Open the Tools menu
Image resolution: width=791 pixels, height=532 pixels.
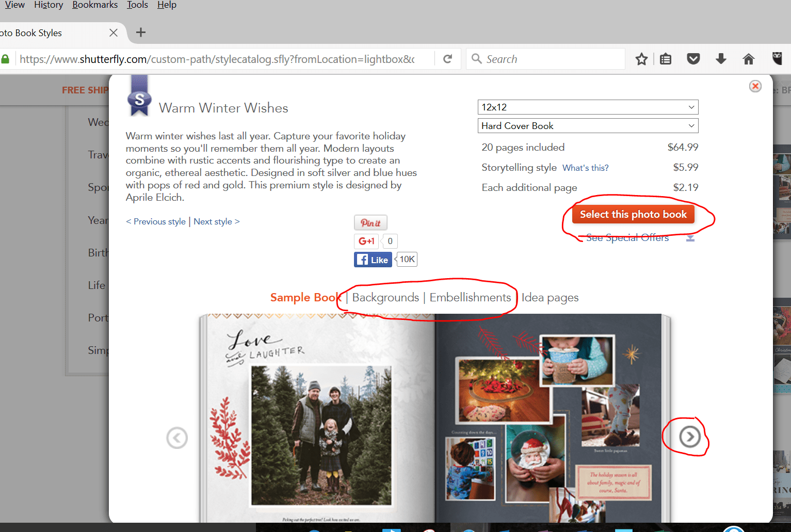(x=137, y=5)
